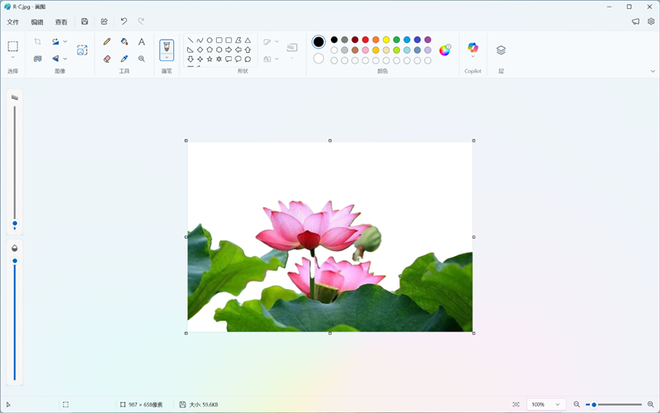The height and width of the screenshot is (413, 660).
Task: Undo the last action
Action: tap(123, 21)
